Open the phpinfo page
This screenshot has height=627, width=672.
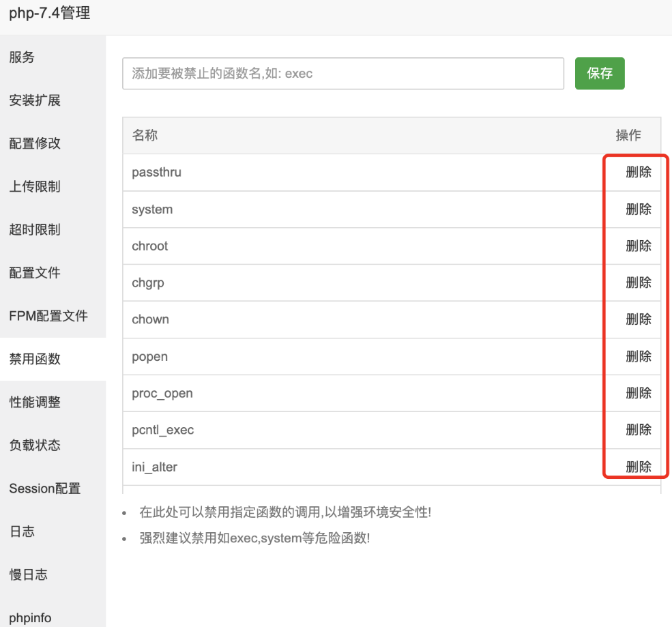coord(30,617)
